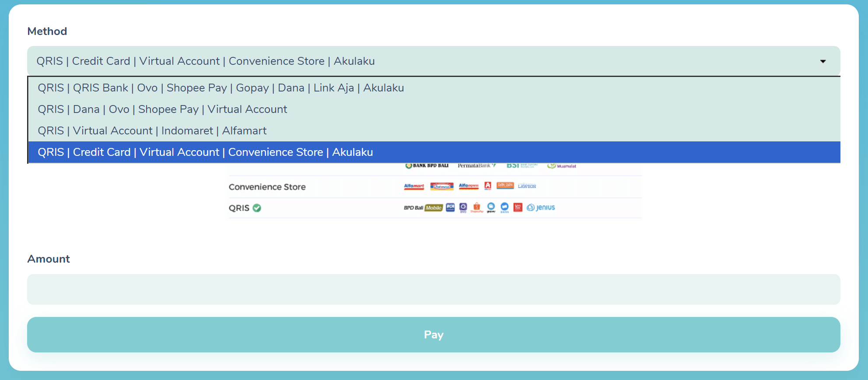Click the Method dropdown arrow
Viewport: 868px width, 380px height.
[x=822, y=61]
